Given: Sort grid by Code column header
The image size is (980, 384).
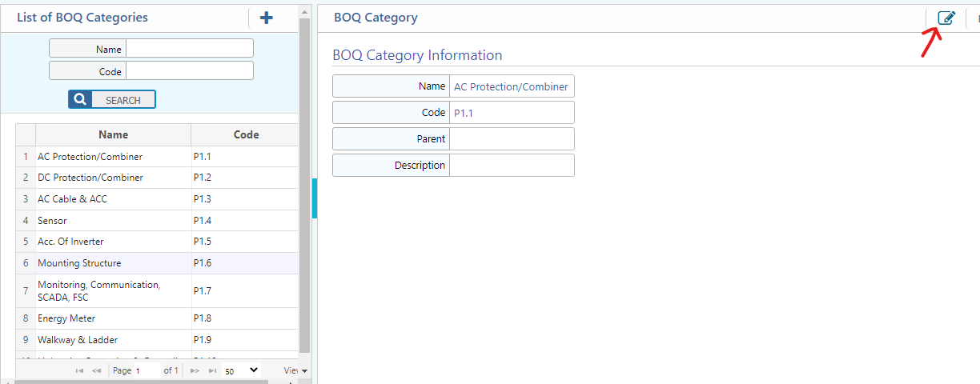Looking at the screenshot, I should click(x=245, y=134).
